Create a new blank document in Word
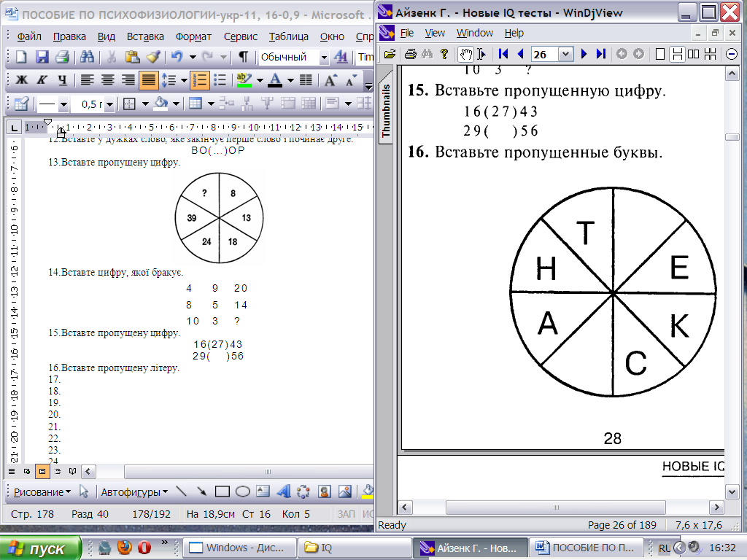The image size is (747, 560). [21, 57]
